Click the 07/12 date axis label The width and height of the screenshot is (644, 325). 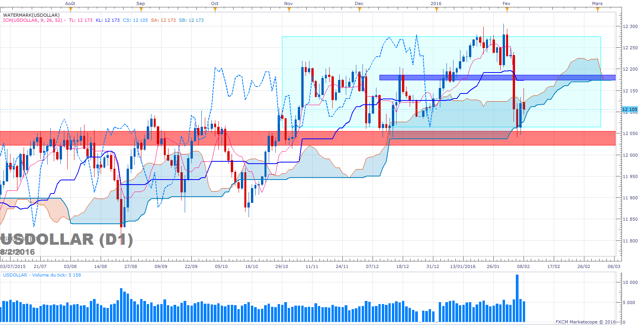pyautogui.click(x=373, y=266)
